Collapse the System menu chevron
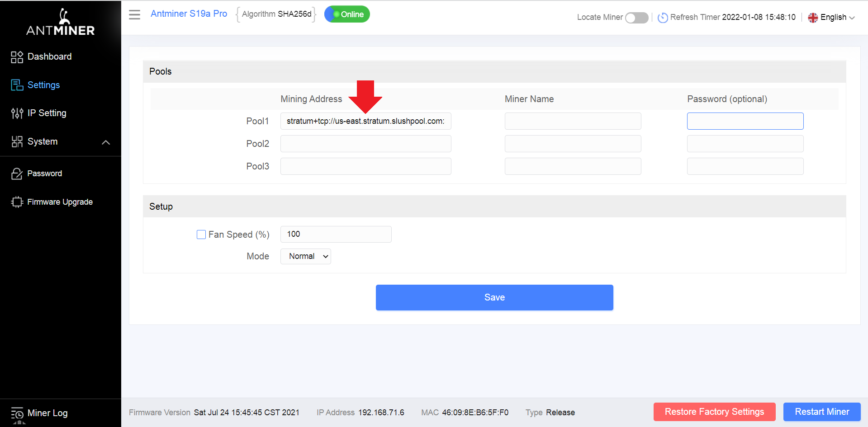868x427 pixels. pyautogui.click(x=106, y=142)
